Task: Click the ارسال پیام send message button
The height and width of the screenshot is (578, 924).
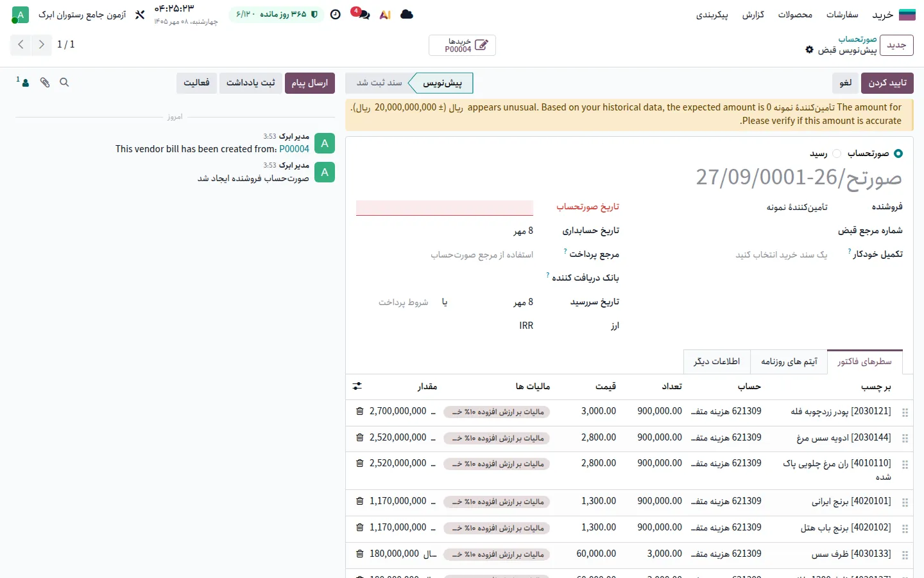Action: pyautogui.click(x=309, y=83)
